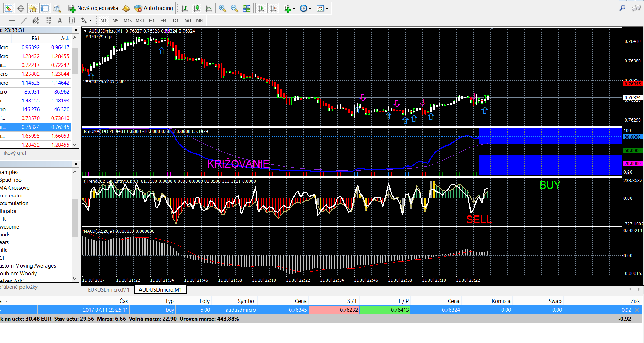Toggle the Navigator panel star-folder icon

(x=33, y=8)
